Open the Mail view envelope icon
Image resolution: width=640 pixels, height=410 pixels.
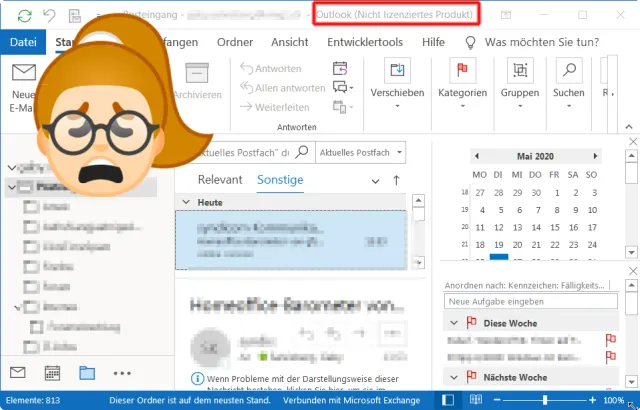pyautogui.click(x=17, y=373)
